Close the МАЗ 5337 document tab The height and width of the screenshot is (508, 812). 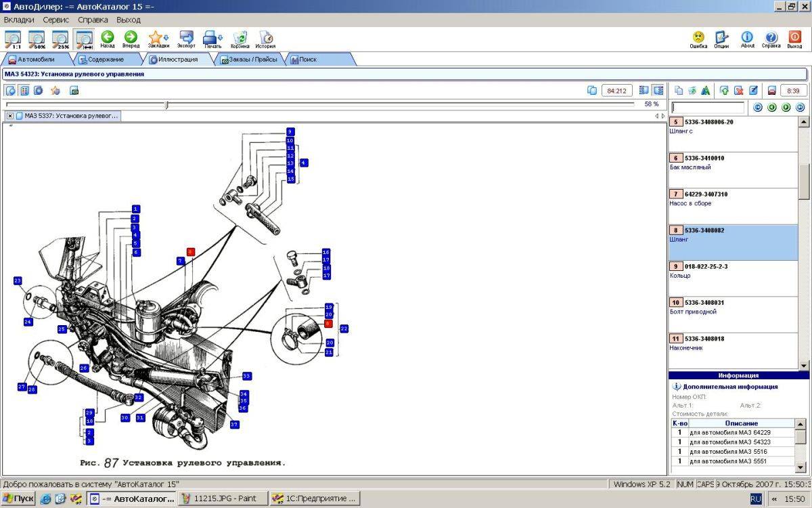(10, 116)
